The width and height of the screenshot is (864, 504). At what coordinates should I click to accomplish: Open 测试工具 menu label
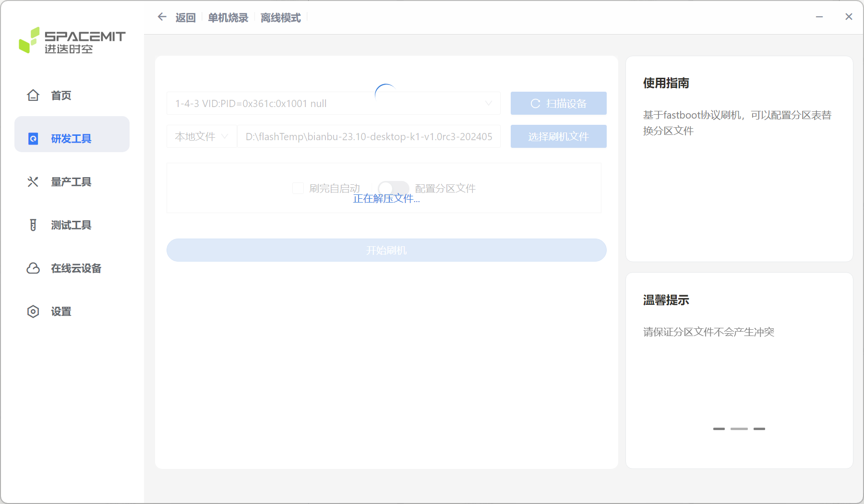pos(71,225)
